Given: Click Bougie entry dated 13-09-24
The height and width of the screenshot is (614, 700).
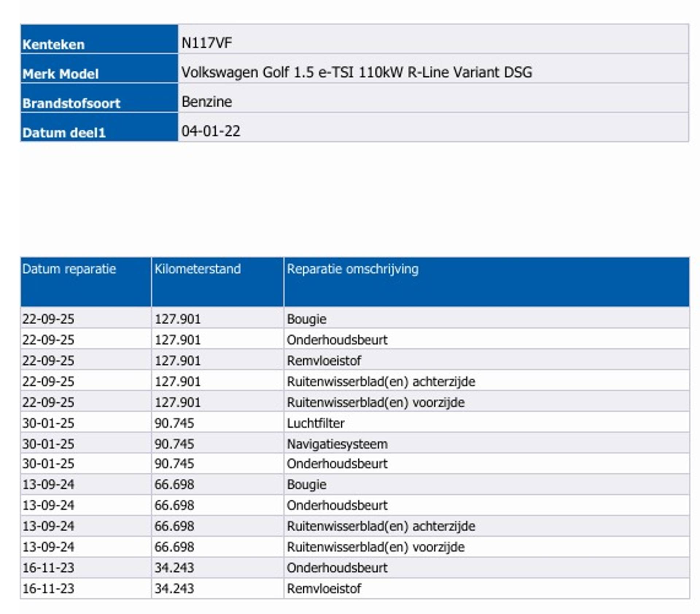Looking at the screenshot, I should click(x=306, y=484).
